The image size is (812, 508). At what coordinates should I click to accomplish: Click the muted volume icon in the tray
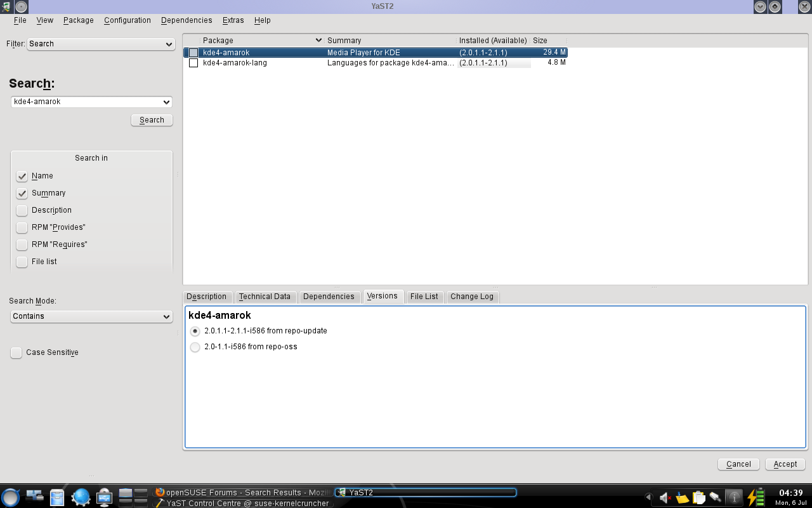(665, 498)
